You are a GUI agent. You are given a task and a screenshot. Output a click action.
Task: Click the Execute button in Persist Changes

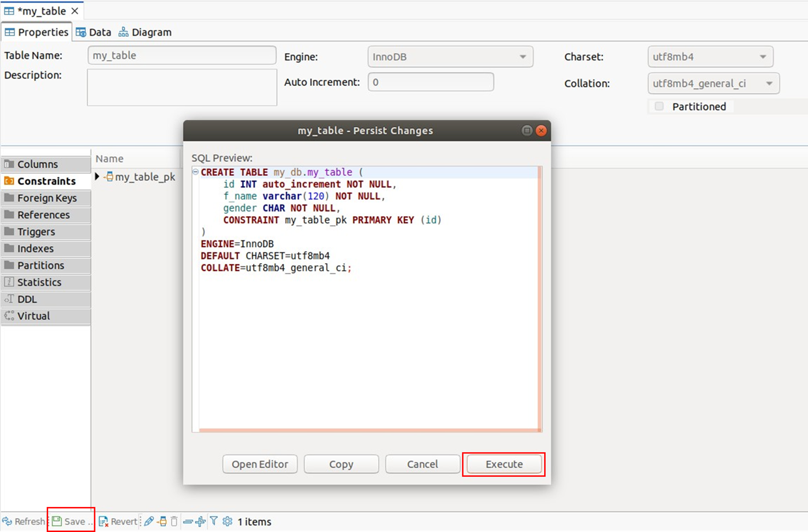click(x=504, y=464)
